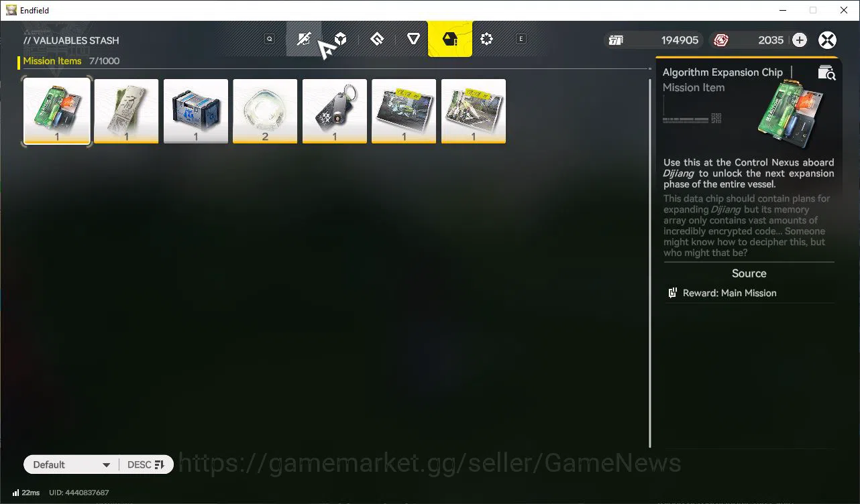Screen dimensions: 860x504
Task: Open the Default sort dropdown
Action: pyautogui.click(x=71, y=464)
